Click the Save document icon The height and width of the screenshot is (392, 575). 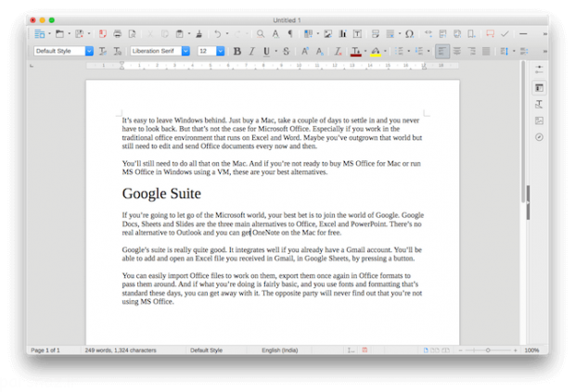pos(79,34)
